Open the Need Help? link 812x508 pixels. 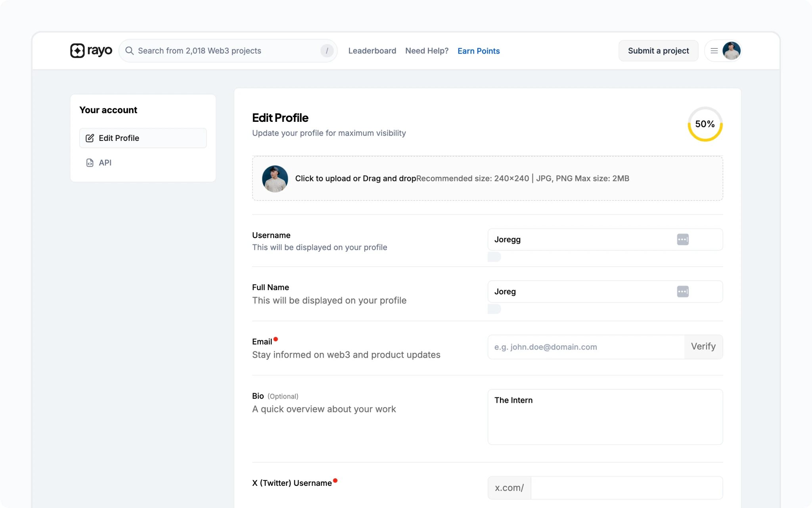click(x=427, y=51)
